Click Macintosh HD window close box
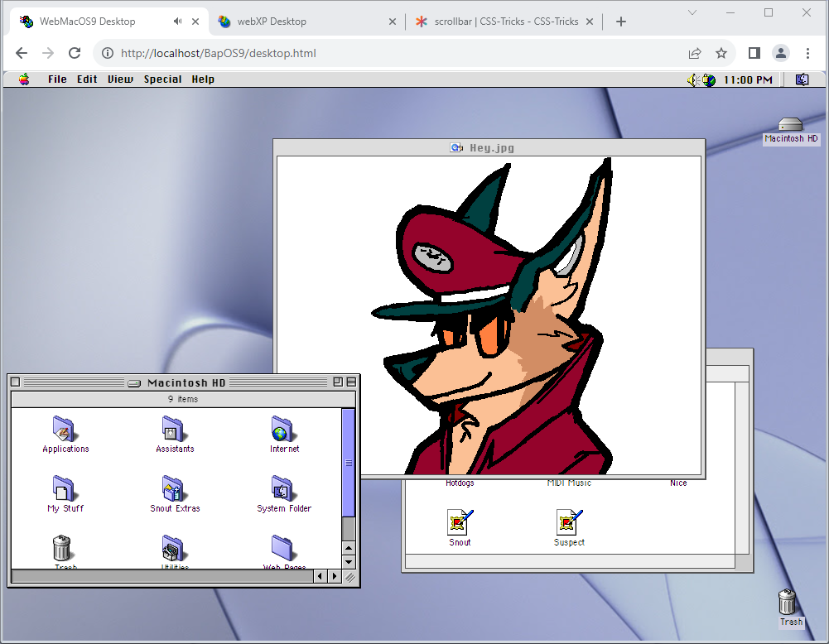 [16, 382]
